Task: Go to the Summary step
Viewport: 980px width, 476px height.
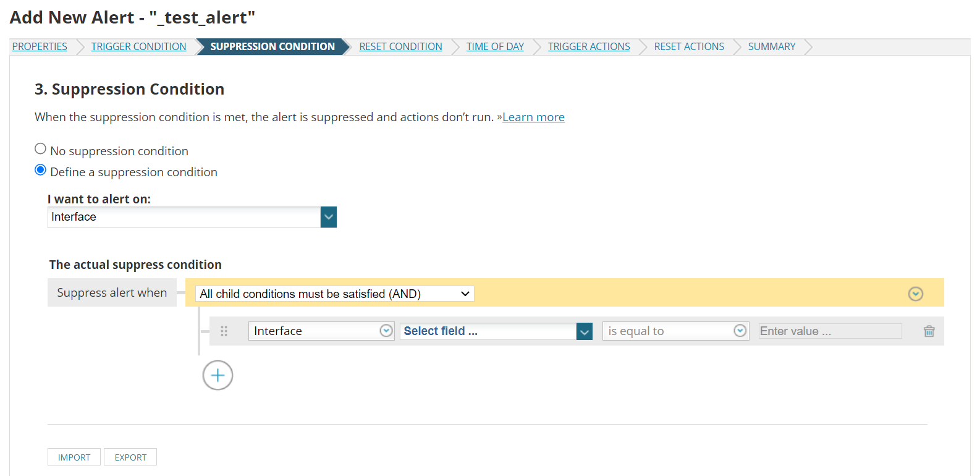Action: pos(772,46)
